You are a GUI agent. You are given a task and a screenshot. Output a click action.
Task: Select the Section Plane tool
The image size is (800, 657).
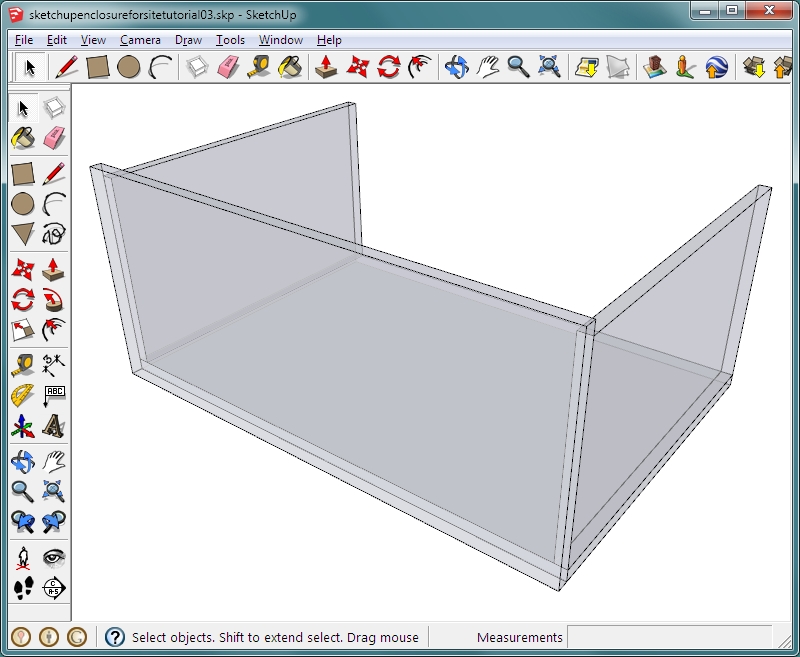(x=54, y=588)
